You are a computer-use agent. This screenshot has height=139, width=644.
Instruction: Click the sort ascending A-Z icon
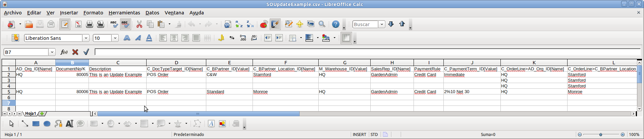[239, 24]
